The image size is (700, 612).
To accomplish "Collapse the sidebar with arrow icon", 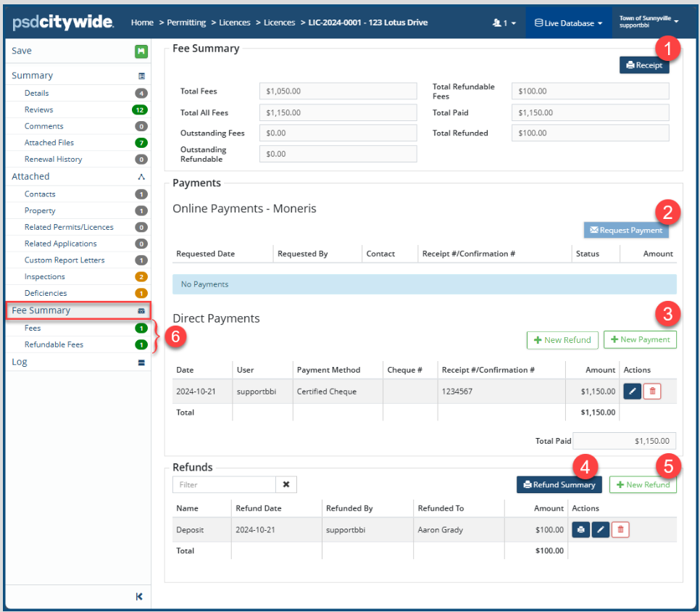I will pos(139,596).
